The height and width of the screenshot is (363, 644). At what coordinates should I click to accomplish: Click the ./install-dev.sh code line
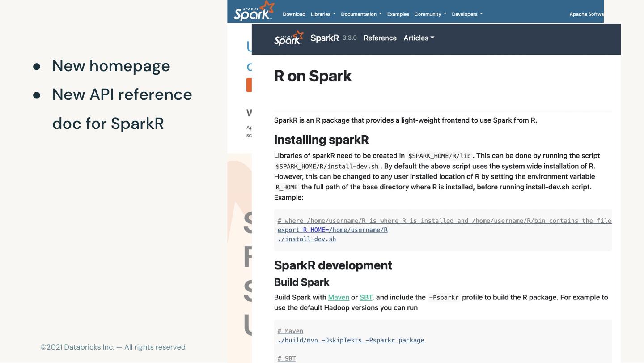[x=307, y=239]
